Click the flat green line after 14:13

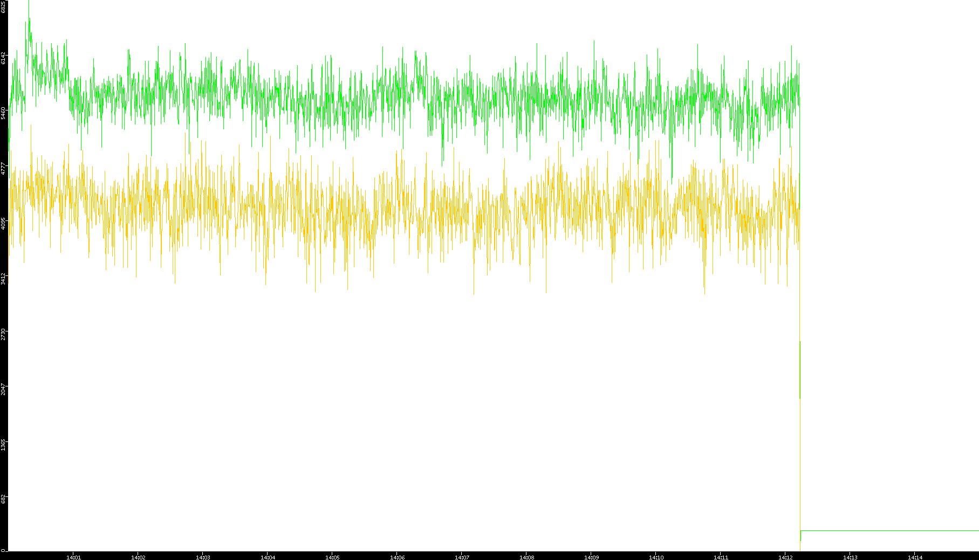tap(890, 530)
